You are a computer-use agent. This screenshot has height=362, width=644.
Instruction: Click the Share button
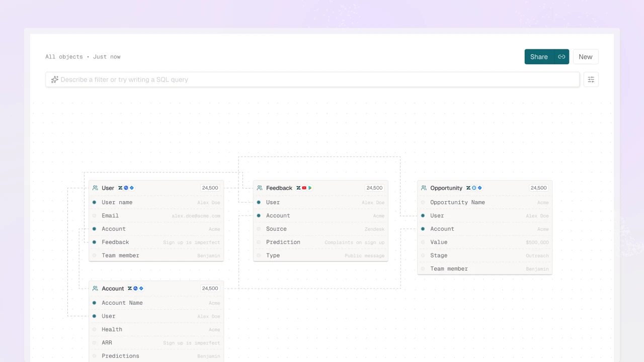539,57
